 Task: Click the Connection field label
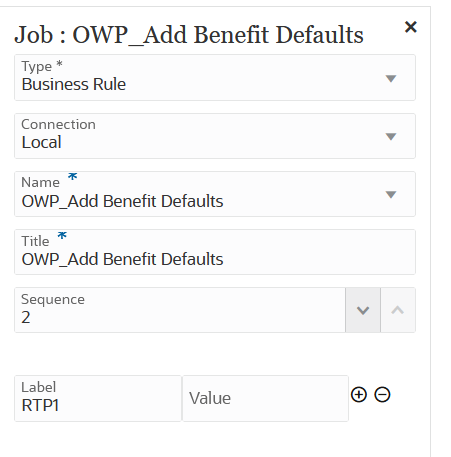coord(58,124)
